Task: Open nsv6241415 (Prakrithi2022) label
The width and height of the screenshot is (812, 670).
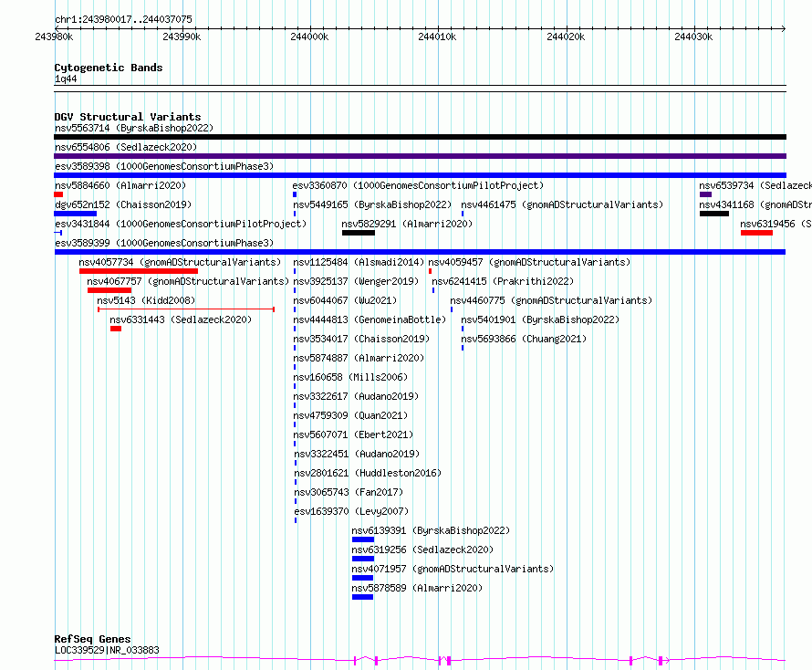Action: (x=503, y=281)
